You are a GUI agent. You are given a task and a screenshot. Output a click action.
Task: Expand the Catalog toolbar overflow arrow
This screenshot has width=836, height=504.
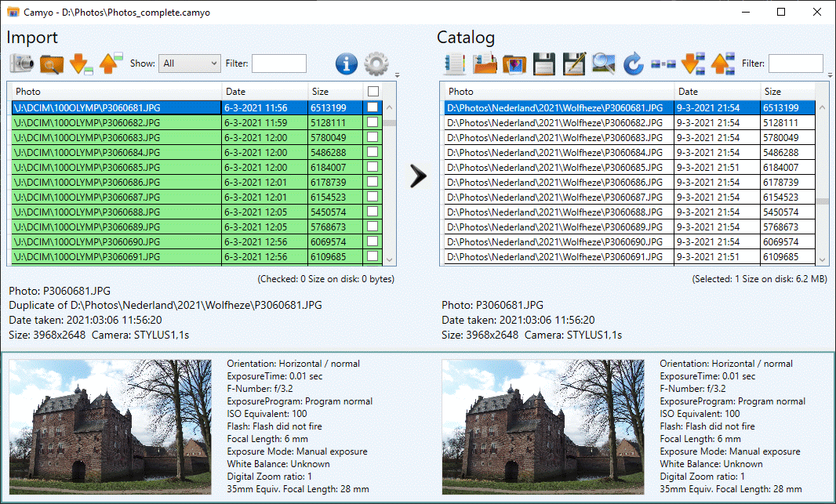[x=828, y=75]
